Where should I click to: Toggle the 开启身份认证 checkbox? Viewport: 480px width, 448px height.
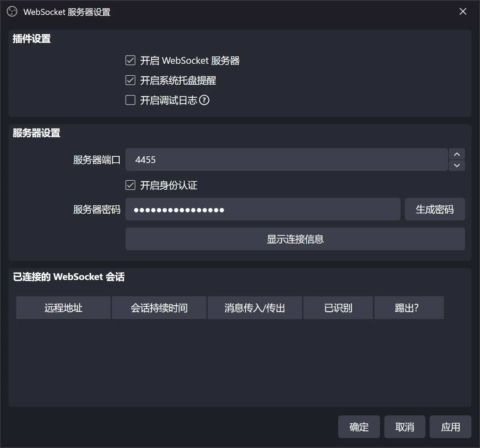point(130,185)
